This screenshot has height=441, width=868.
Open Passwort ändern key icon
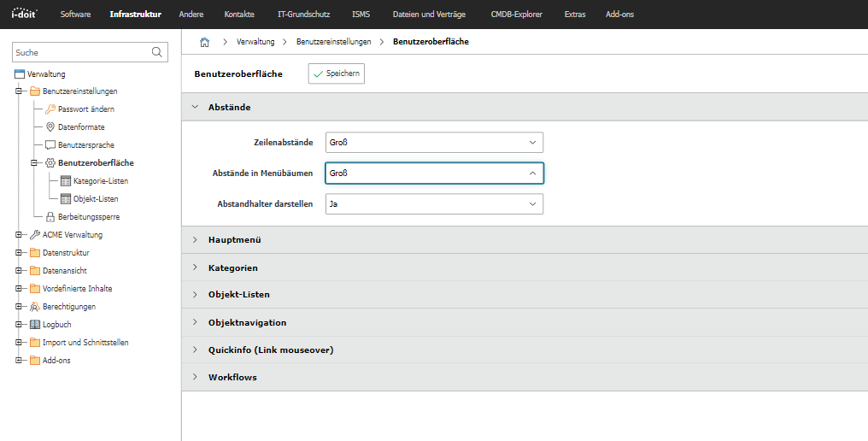tap(50, 109)
